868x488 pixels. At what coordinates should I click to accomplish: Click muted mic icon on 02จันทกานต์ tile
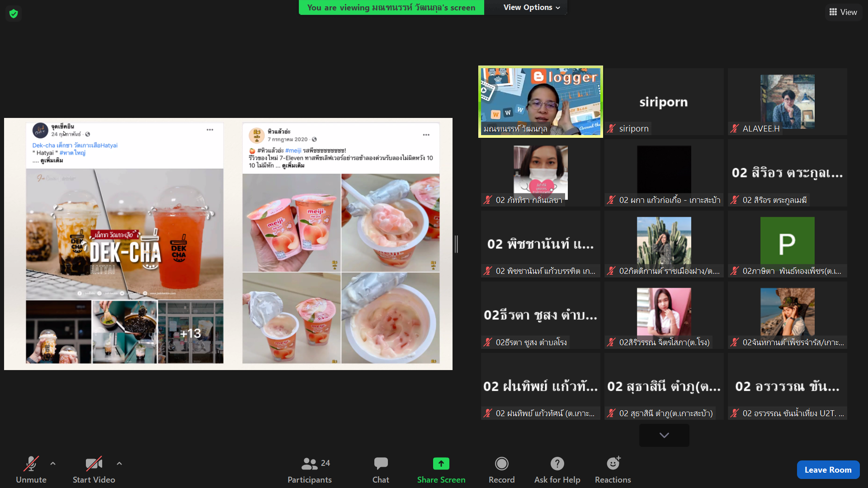pyautogui.click(x=735, y=343)
